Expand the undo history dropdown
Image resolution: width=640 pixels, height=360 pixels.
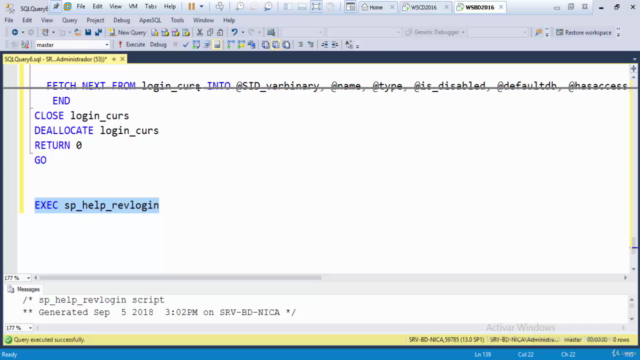pos(243,32)
